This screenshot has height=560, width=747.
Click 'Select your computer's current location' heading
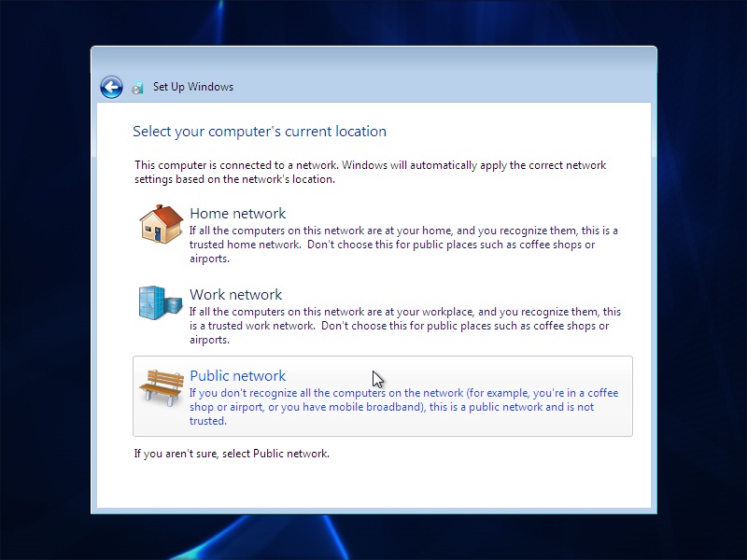260,132
